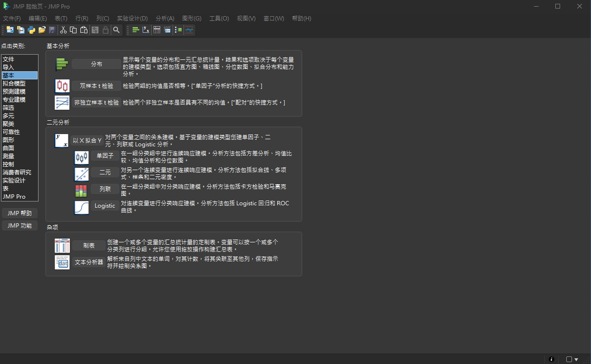This screenshot has height=364, width=591.
Task: Select JMP Pro in the category list
Action: coord(19,197)
